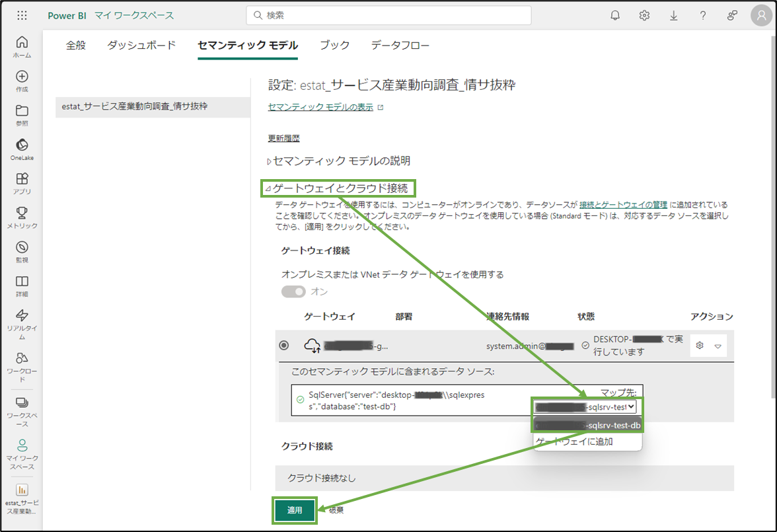Expand gateway row chevron in Action column
The width and height of the screenshot is (777, 532).
718,346
